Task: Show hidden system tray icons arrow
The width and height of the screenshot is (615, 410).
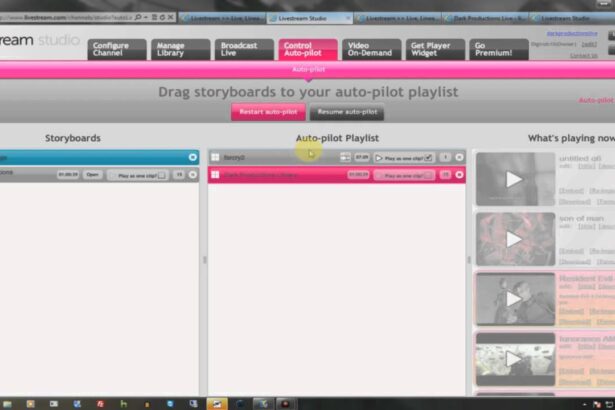Action: pyautogui.click(x=584, y=404)
